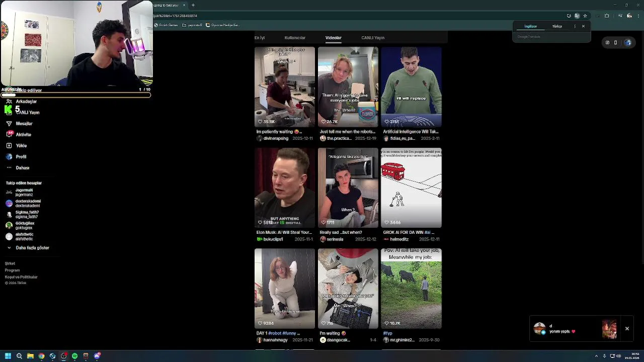Open followed account Sigkma_fatih7
The image size is (644, 362).
pos(22,215)
